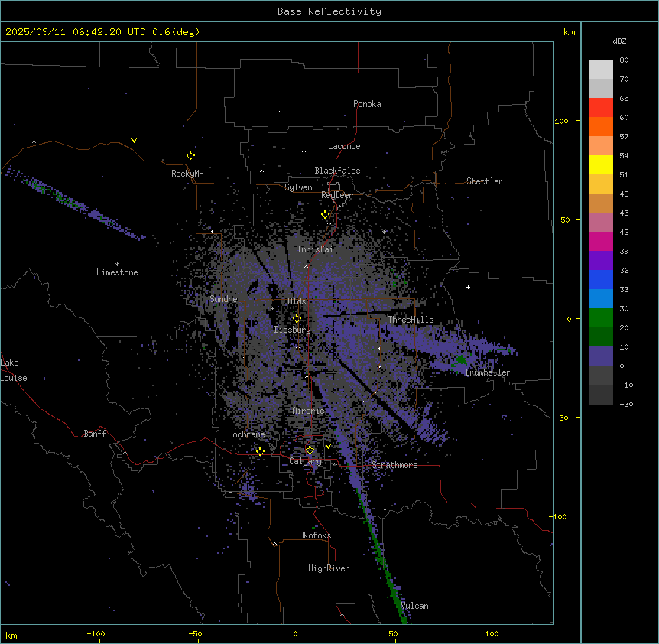Click the Vulcan label
Screen dimensions: 659x644
pos(414,606)
